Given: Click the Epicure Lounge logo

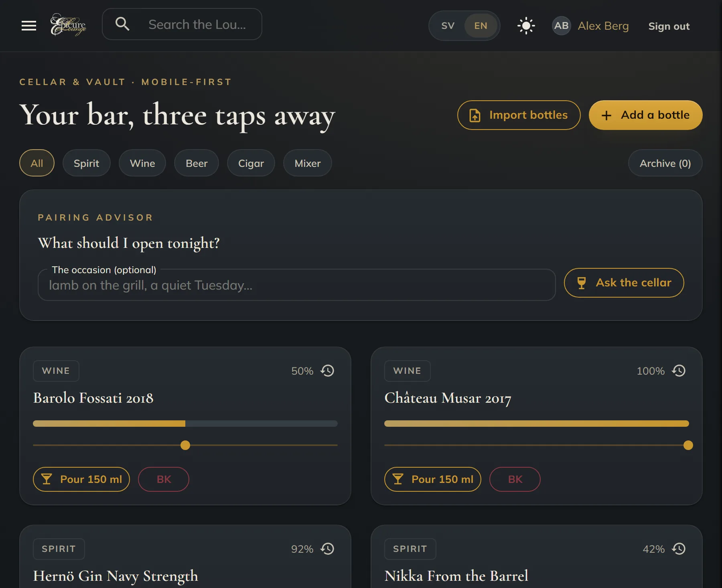Looking at the screenshot, I should click(68, 25).
